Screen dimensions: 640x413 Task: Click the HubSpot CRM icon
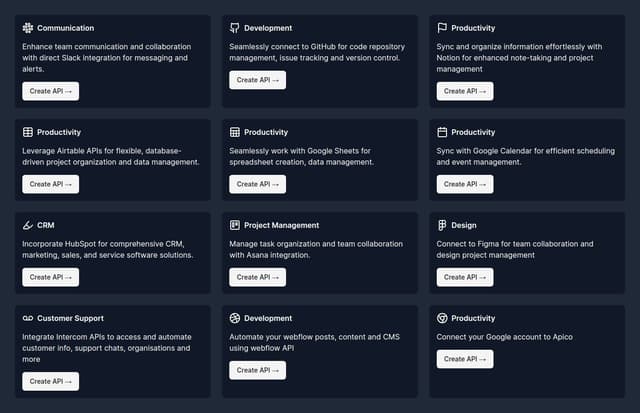[x=28, y=225]
